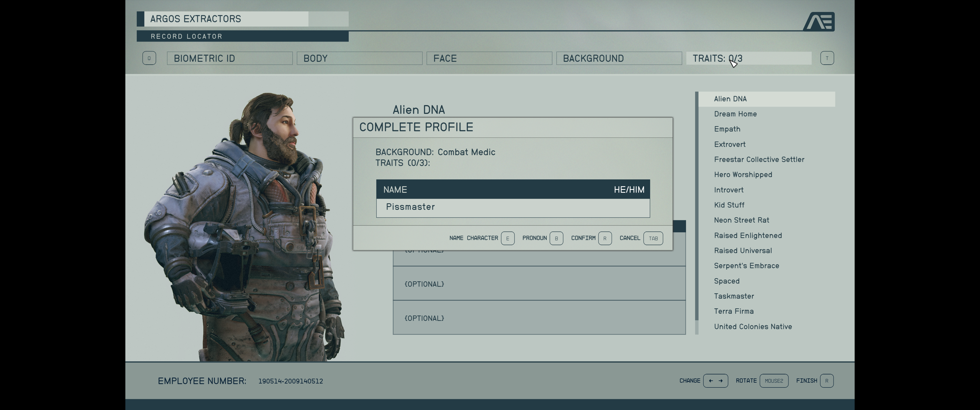Switch to the Background tab
The height and width of the screenshot is (410, 980).
pos(619,58)
